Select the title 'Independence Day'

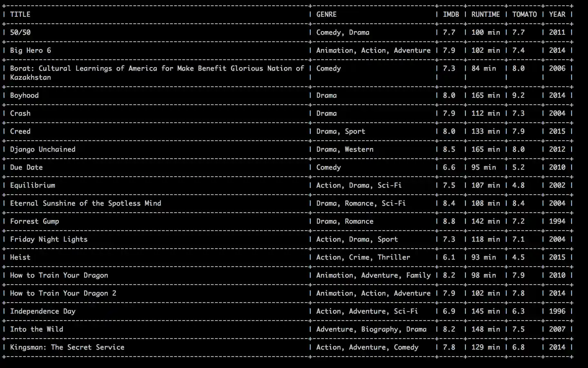(x=42, y=311)
